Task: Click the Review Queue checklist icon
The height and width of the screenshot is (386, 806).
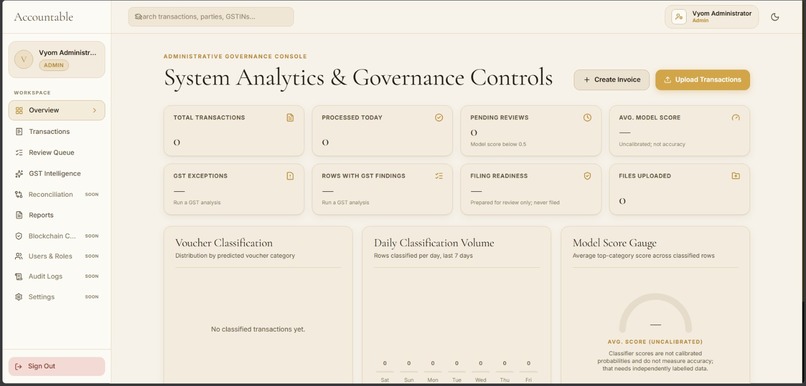Action: tap(19, 153)
